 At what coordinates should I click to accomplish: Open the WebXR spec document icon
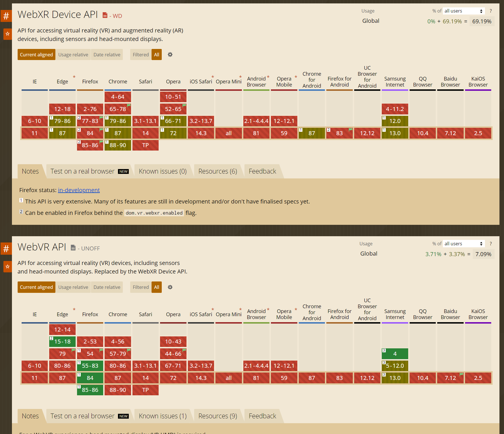point(105,15)
